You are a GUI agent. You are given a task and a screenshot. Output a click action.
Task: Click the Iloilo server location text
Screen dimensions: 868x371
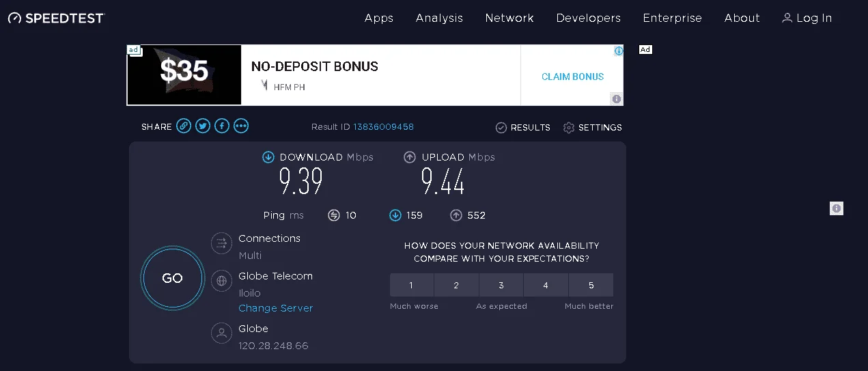(250, 293)
